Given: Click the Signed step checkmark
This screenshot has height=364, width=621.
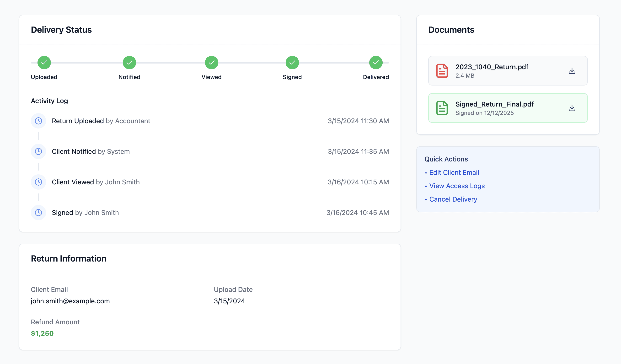Looking at the screenshot, I should coord(292,63).
